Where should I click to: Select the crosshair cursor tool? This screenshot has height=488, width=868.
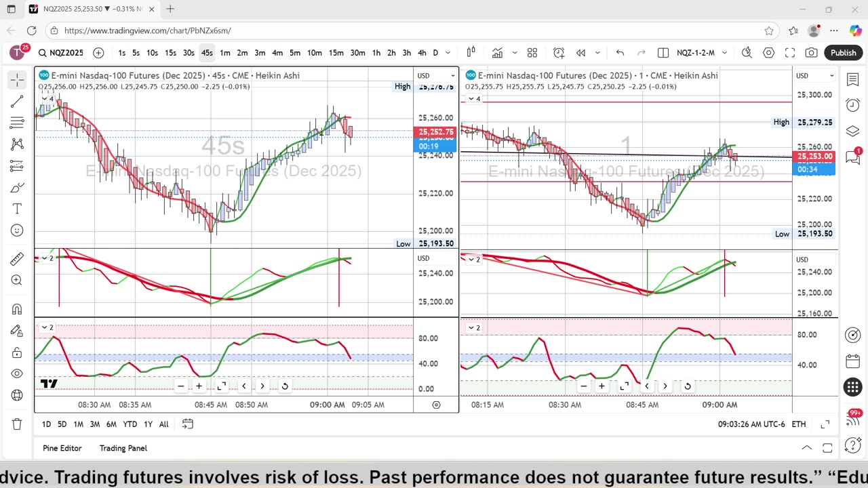[x=17, y=79]
